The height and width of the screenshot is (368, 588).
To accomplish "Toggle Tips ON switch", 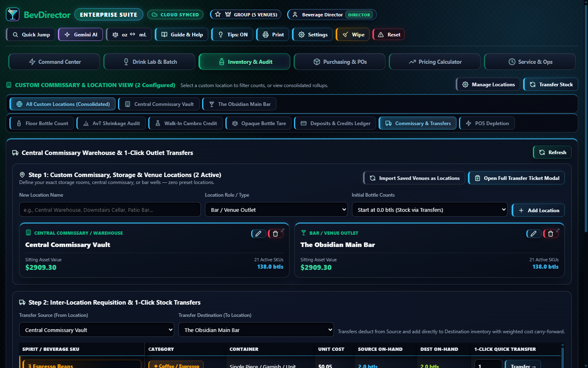I will [233, 34].
